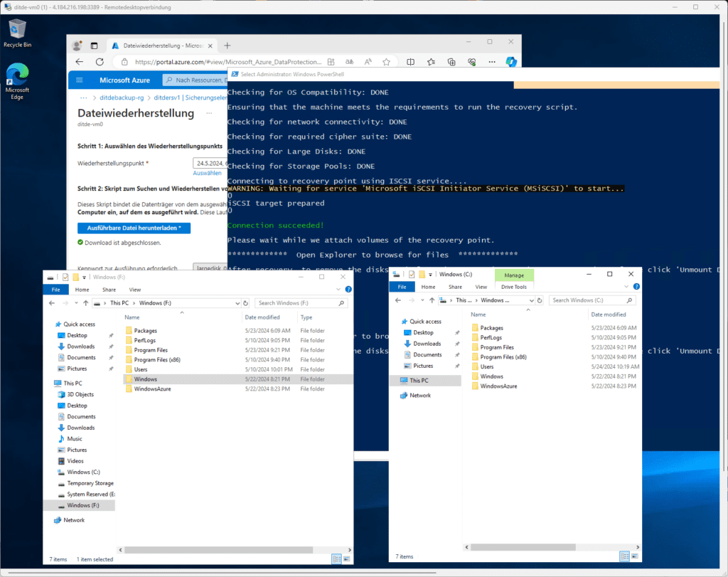Click the horizontal scrollbar in Windows (F:) window
This screenshot has width=728, height=577.
(218, 549)
